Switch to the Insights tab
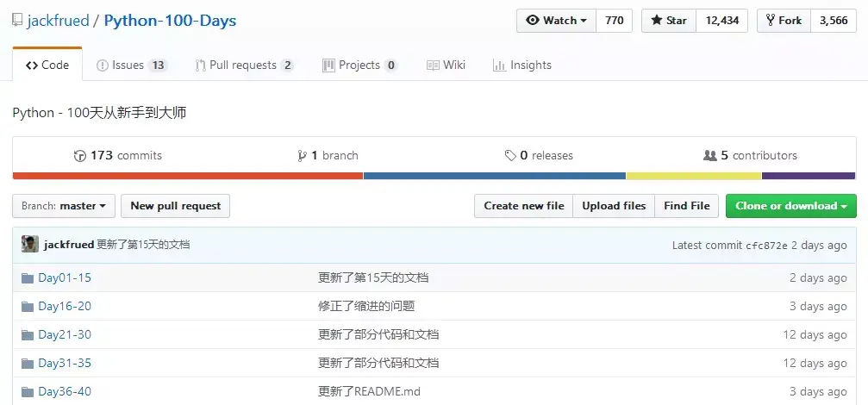 522,65
